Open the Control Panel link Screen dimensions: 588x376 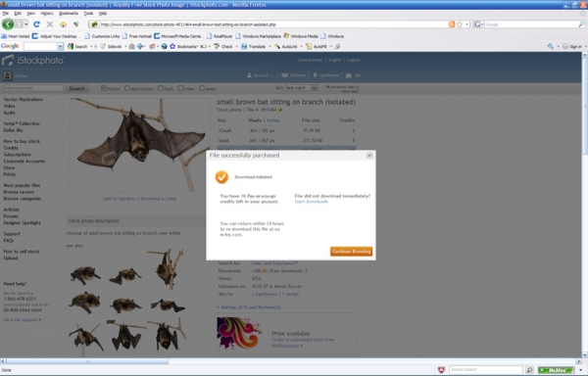(310, 60)
